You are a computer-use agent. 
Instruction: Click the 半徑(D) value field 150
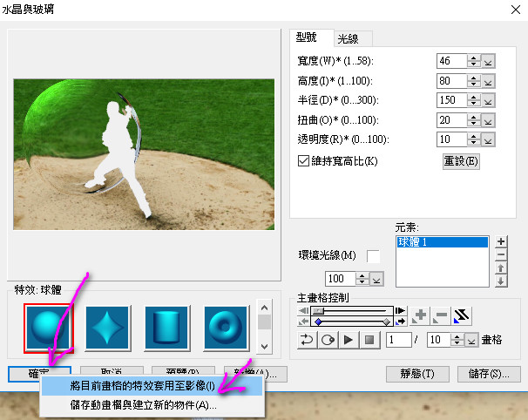[452, 100]
